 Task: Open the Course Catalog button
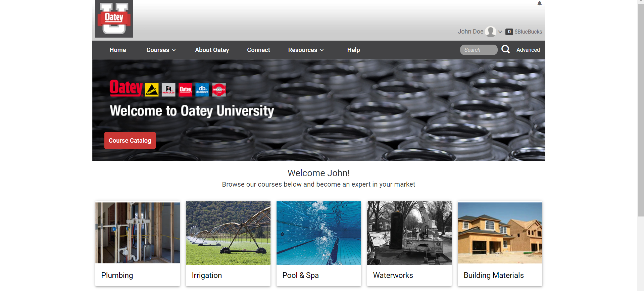[x=130, y=141]
